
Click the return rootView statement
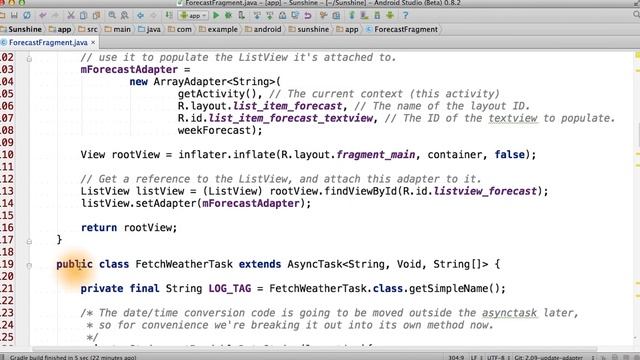pyautogui.click(x=129, y=228)
